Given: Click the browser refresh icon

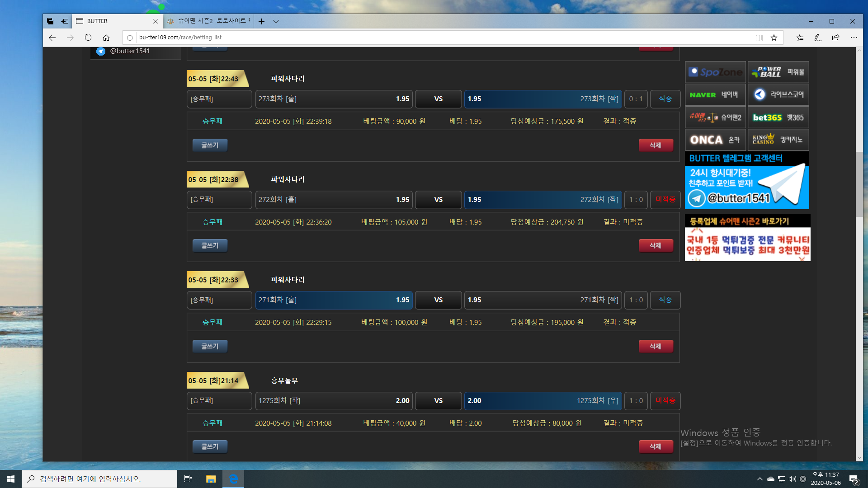Looking at the screenshot, I should (x=88, y=38).
